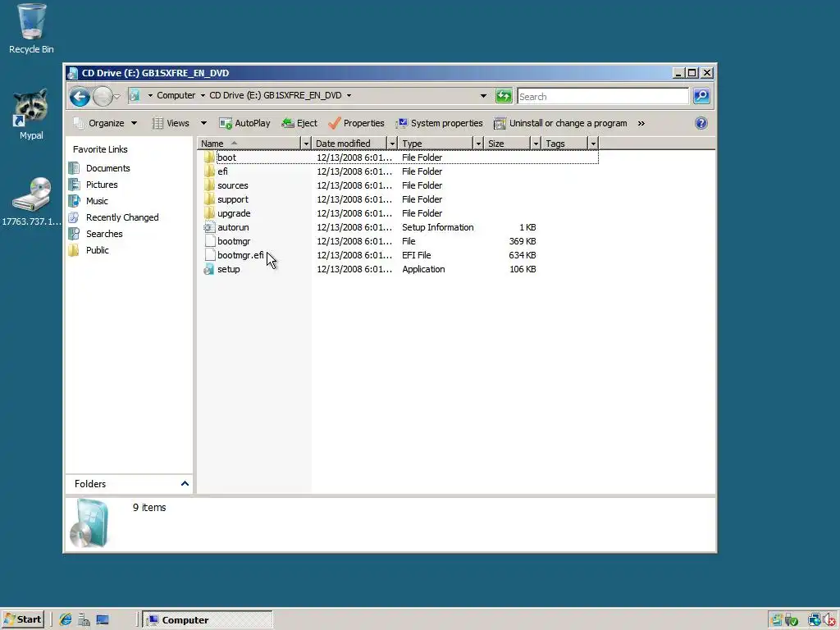Open the Organize menu

[105, 123]
